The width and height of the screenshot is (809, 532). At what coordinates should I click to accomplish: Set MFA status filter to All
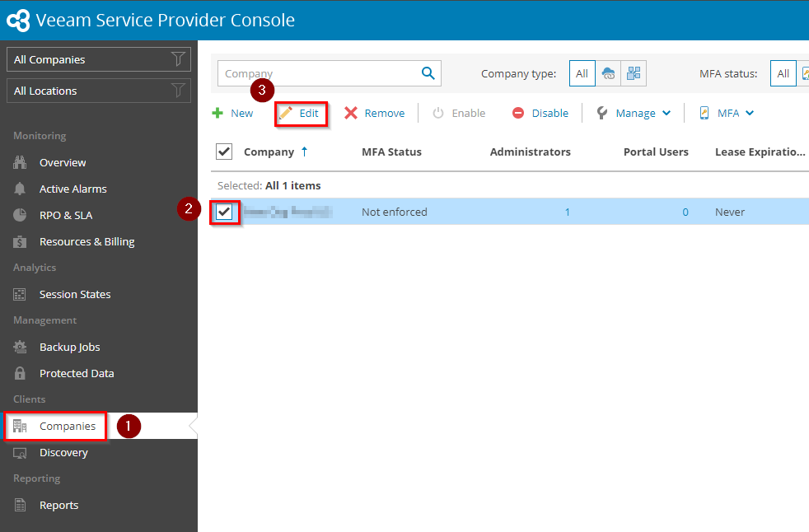[x=783, y=73]
